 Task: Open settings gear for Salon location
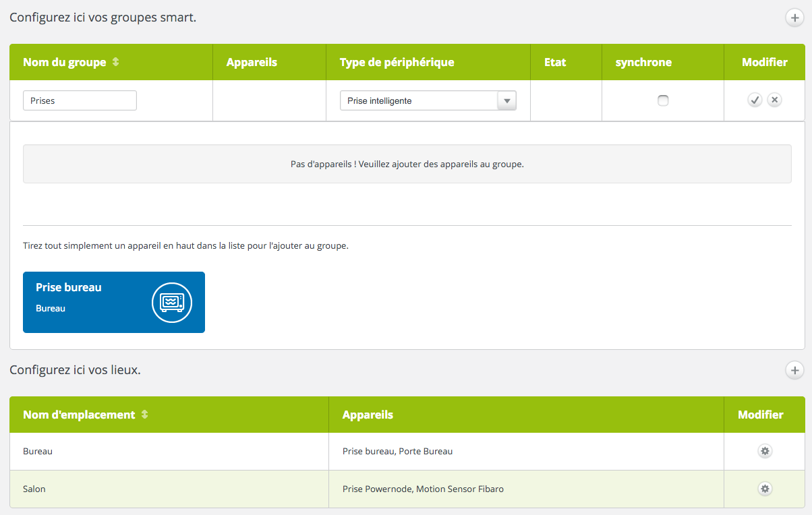coord(764,489)
